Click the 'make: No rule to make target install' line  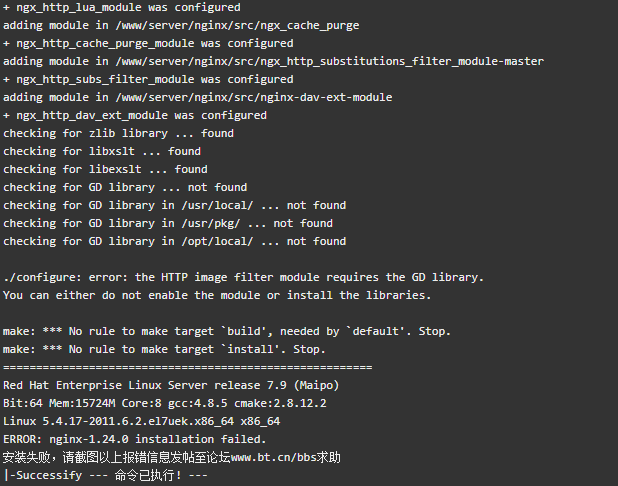pyautogui.click(x=164, y=349)
